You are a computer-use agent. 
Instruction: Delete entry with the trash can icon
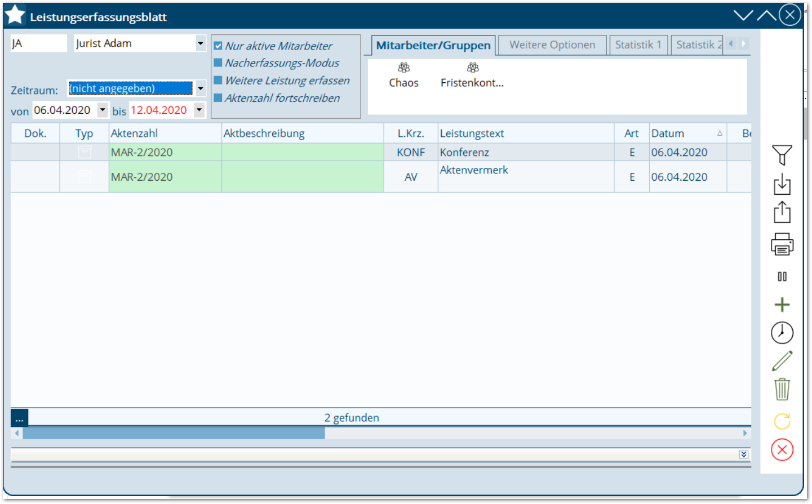[782, 389]
